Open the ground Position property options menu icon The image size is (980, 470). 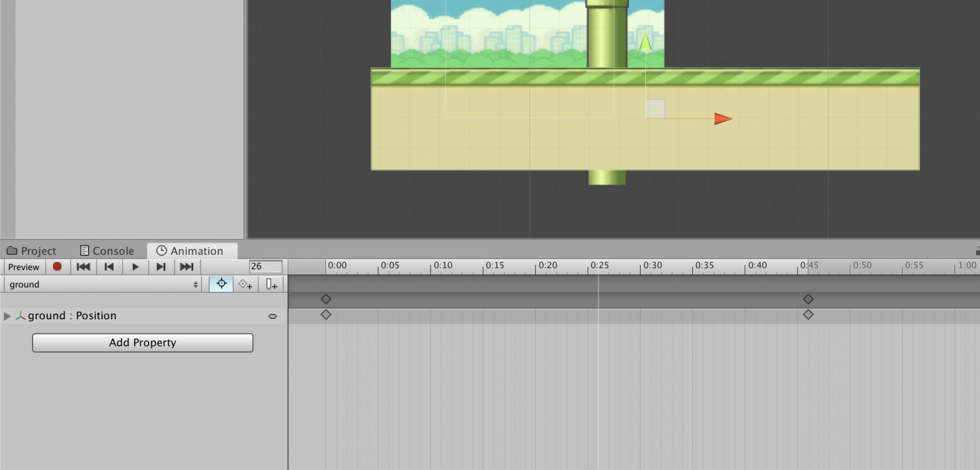click(272, 316)
